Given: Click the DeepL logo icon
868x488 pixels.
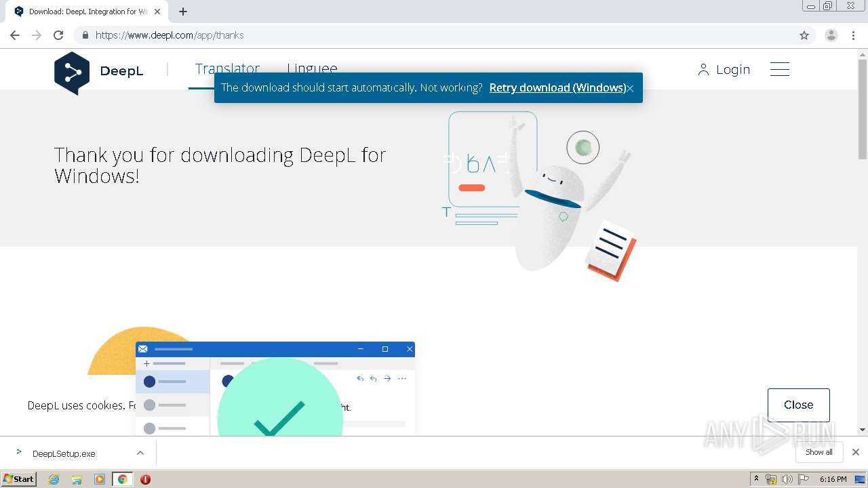Looking at the screenshot, I should click(x=72, y=73).
